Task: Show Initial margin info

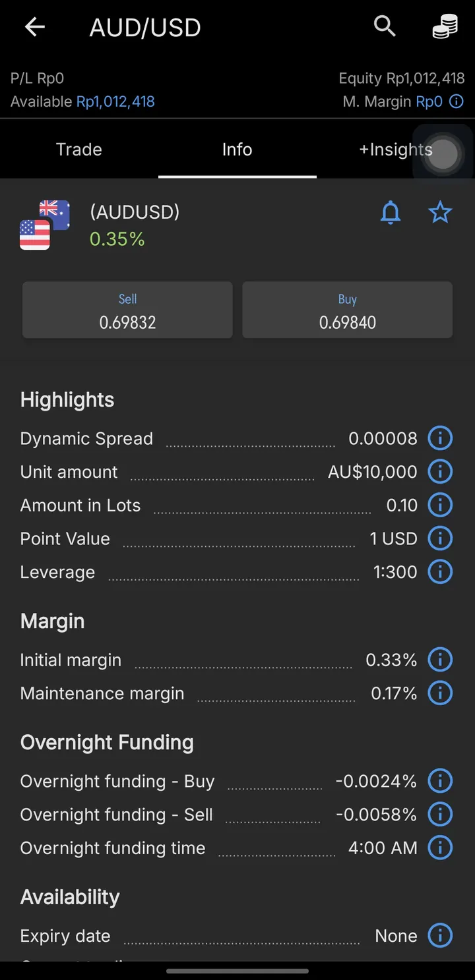Action: tap(440, 660)
